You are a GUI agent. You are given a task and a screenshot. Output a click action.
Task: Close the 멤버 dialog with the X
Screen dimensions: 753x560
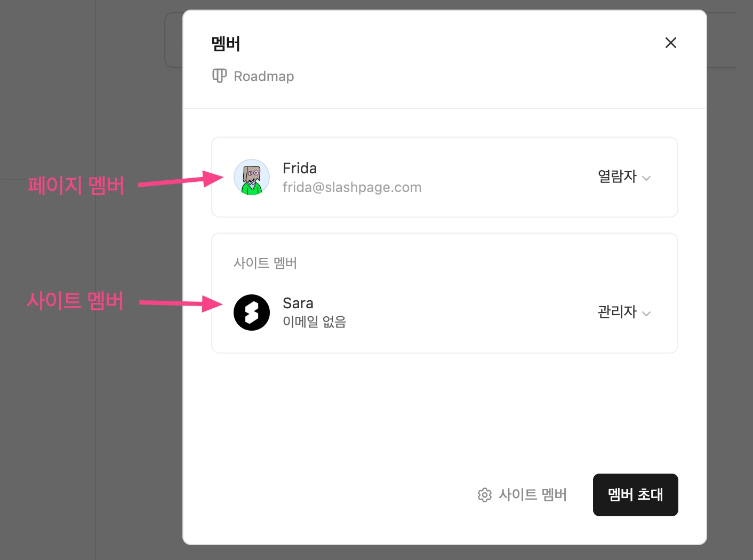tap(671, 43)
